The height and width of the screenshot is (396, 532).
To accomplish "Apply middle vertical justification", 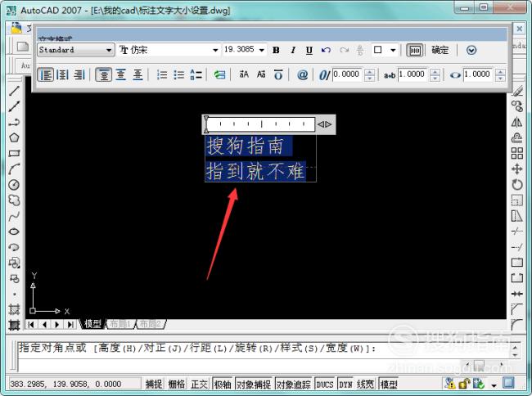I will tap(121, 74).
